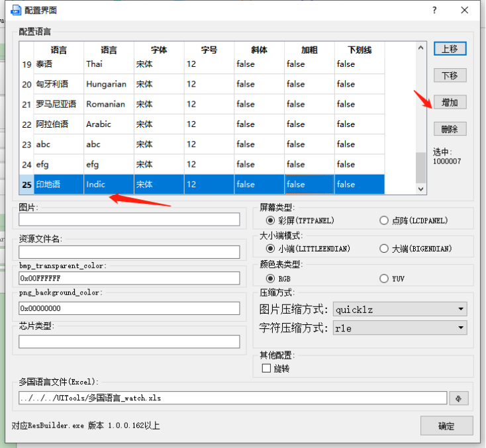
Task: Click the 图片 input field
Action: click(x=129, y=219)
